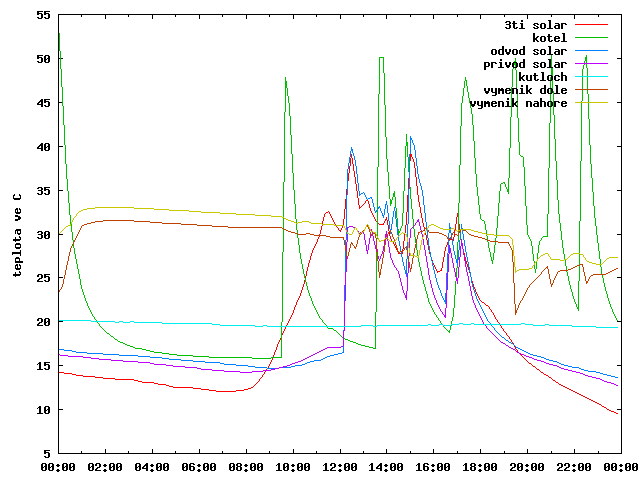
Task: Click the '3ti solar' legend label
Action: [536, 25]
